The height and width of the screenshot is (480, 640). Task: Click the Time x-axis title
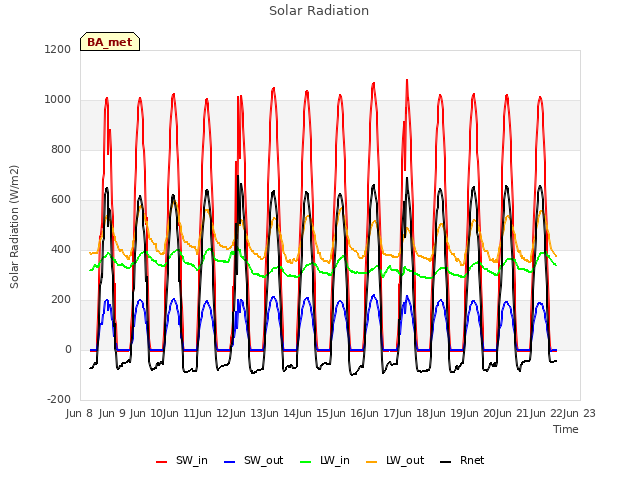click(566, 429)
